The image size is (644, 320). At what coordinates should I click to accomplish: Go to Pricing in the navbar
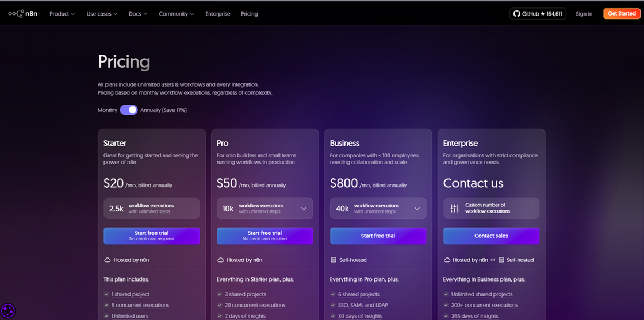point(250,14)
